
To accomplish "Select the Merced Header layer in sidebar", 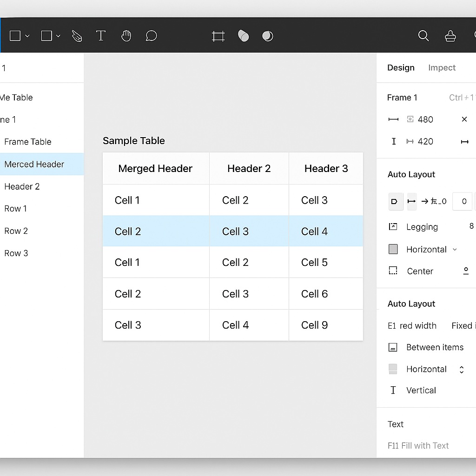I will [x=34, y=164].
